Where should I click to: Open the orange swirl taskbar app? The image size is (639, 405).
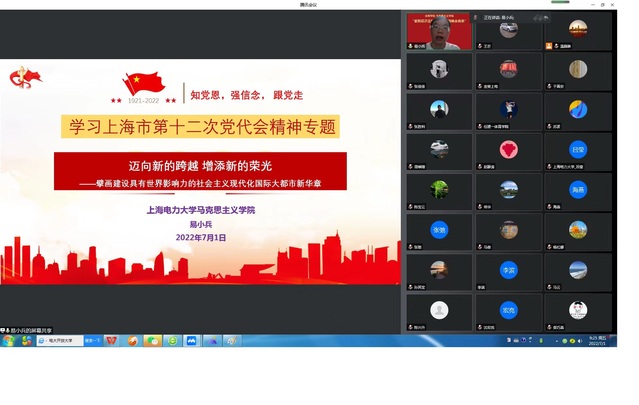[132, 341]
